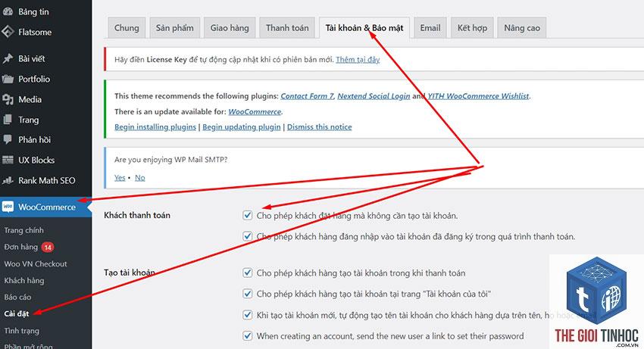Toggle guest ordering without account checkbox
Image resolution: width=644 pixels, height=349 pixels.
click(247, 215)
